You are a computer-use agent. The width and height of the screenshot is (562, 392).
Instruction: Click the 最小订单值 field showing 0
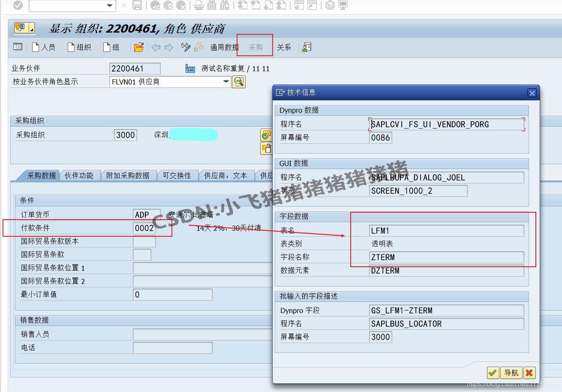point(173,295)
